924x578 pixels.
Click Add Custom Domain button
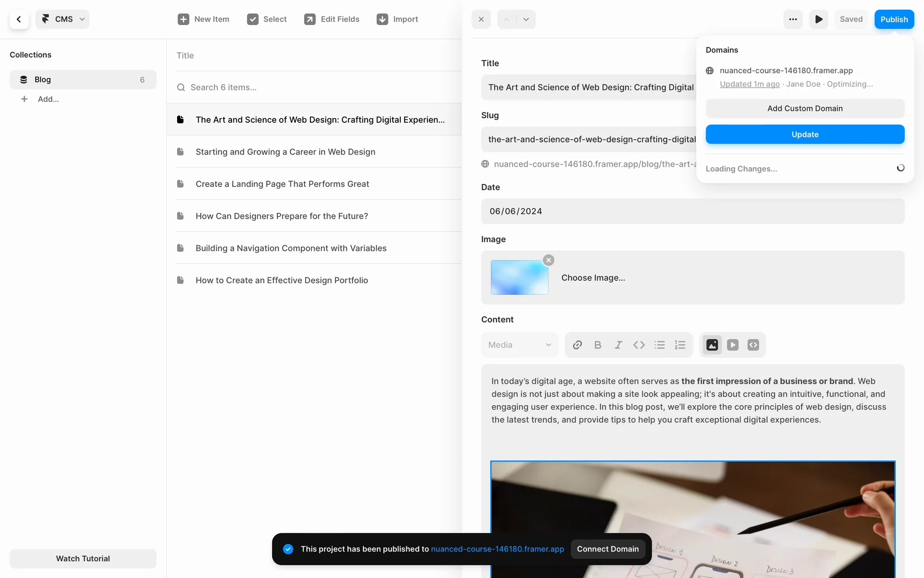point(805,108)
